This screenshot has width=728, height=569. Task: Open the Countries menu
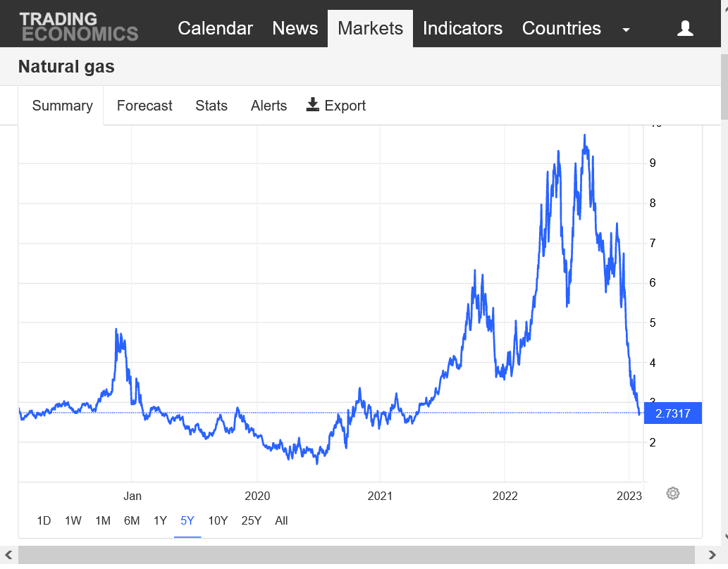561,28
